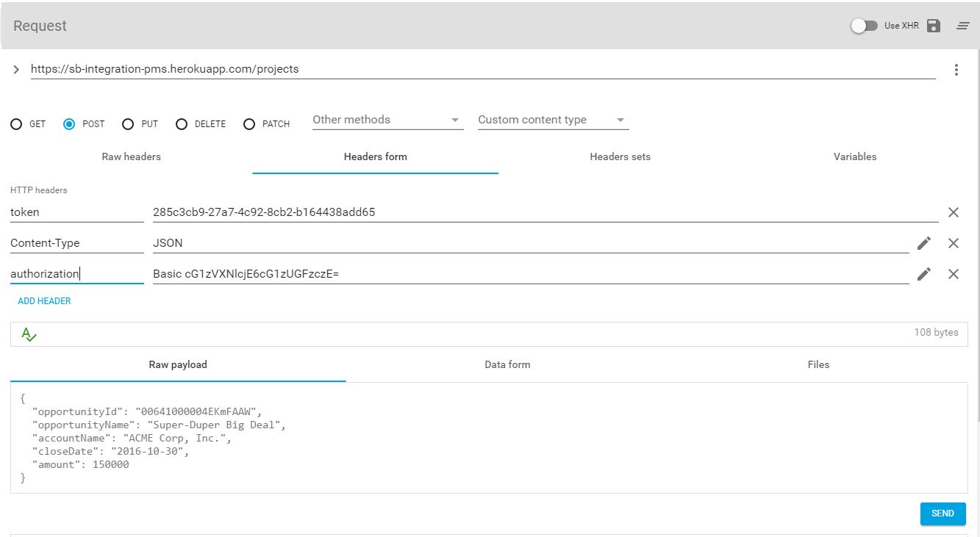Click the closeDate line in payload

click(110, 452)
